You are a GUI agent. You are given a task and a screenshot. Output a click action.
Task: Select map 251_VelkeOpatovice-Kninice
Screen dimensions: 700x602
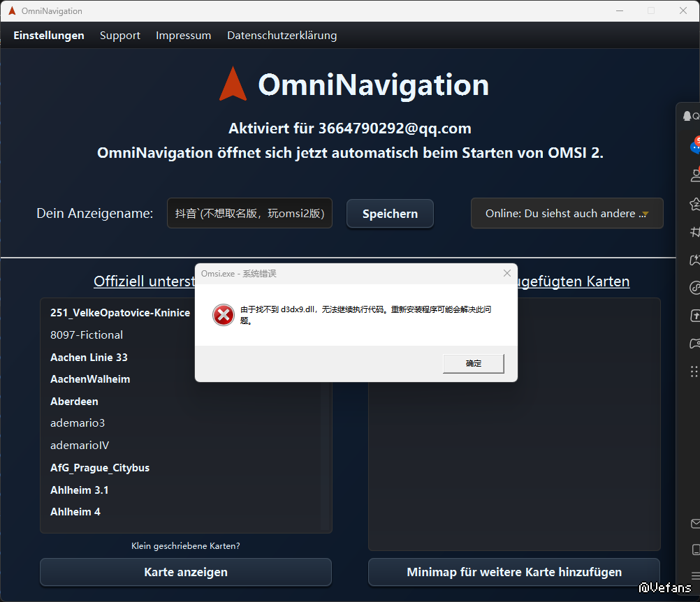click(120, 313)
